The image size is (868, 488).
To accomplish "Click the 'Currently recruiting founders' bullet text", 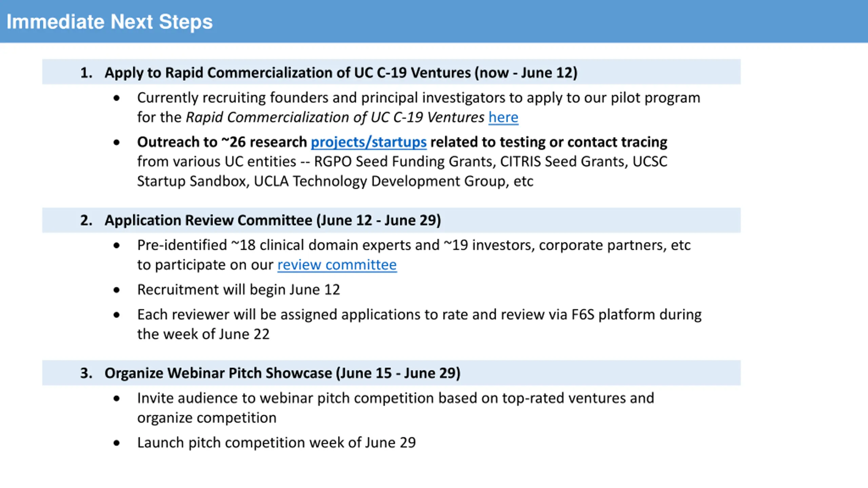I will (x=419, y=98).
